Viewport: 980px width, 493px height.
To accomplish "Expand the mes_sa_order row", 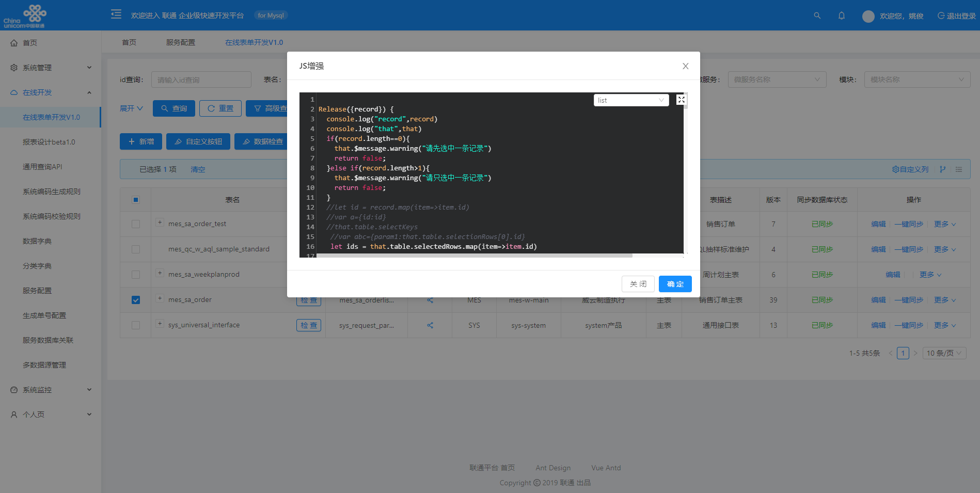I will pos(160,298).
